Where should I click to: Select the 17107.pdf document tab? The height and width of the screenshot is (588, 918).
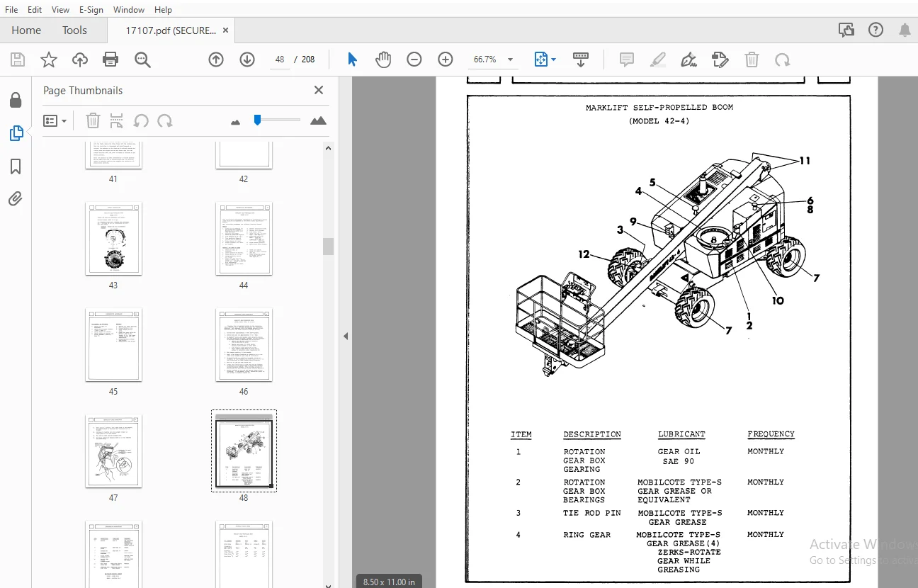(x=171, y=30)
